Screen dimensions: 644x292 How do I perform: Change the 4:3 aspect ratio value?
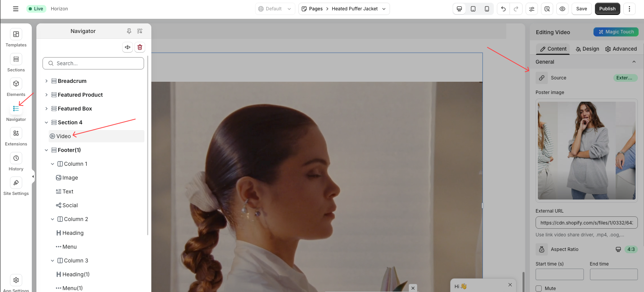coord(631,249)
